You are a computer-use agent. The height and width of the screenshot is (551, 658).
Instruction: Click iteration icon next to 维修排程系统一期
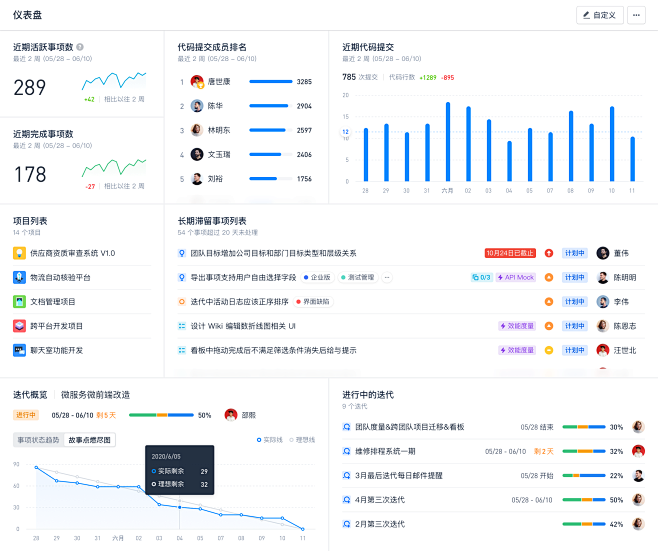tap(346, 451)
